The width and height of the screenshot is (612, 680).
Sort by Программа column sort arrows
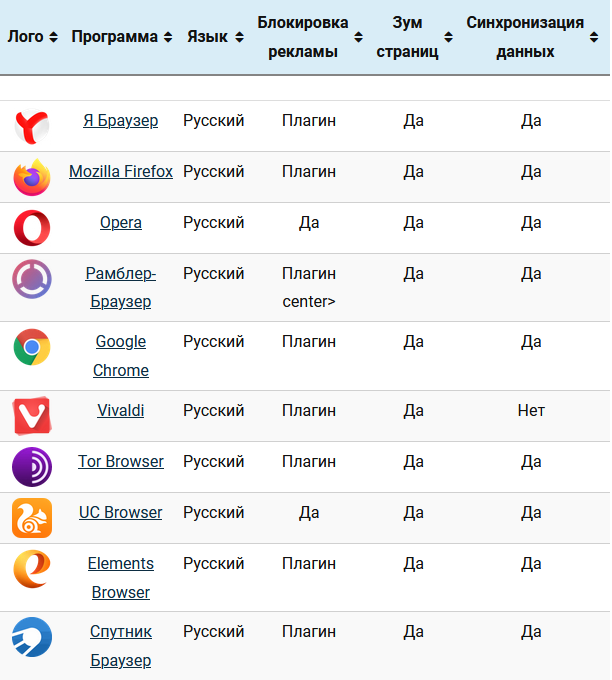168,37
